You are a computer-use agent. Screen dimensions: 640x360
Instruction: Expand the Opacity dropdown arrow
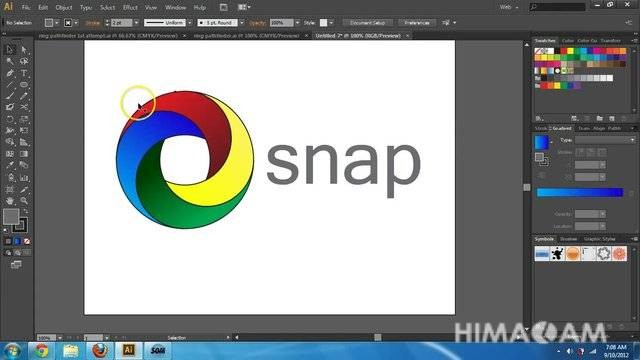(x=297, y=23)
